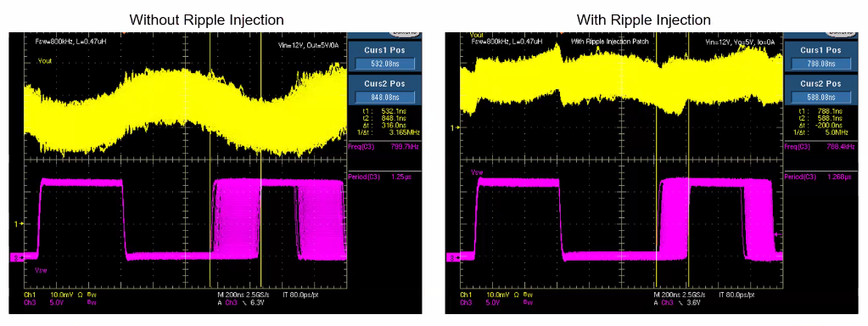Click the 'Vin=12V, Vo=5V, Io=0A' annotation
This screenshot has width=868, height=326.
(x=740, y=42)
